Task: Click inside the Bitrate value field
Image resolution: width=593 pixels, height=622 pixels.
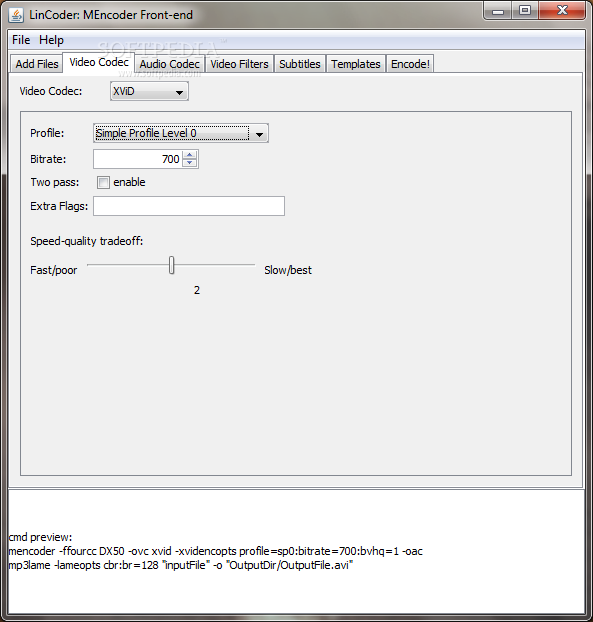Action: coord(138,159)
